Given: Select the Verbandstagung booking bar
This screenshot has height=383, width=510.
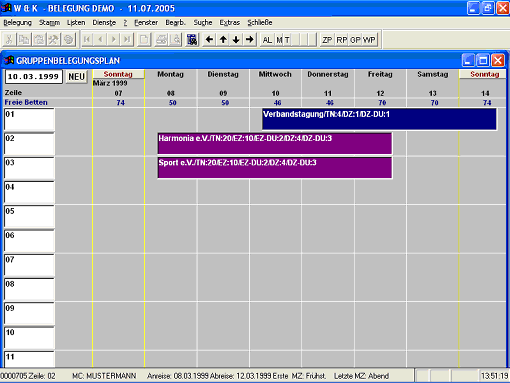Looking at the screenshot, I should tap(379, 119).
